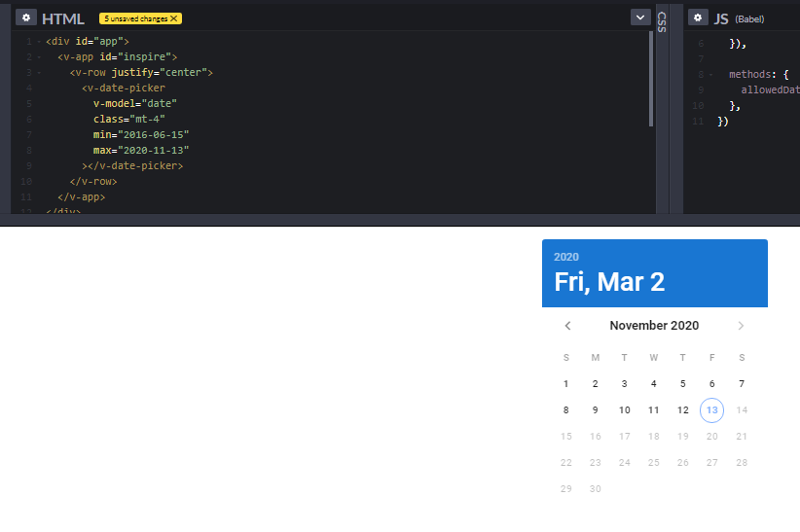Select the circled date 13

point(712,410)
